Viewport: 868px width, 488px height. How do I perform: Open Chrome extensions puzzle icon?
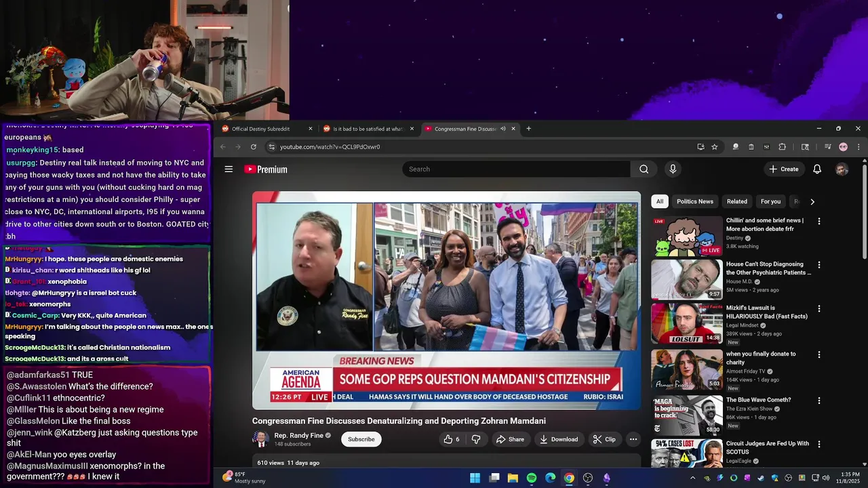pyautogui.click(x=782, y=147)
